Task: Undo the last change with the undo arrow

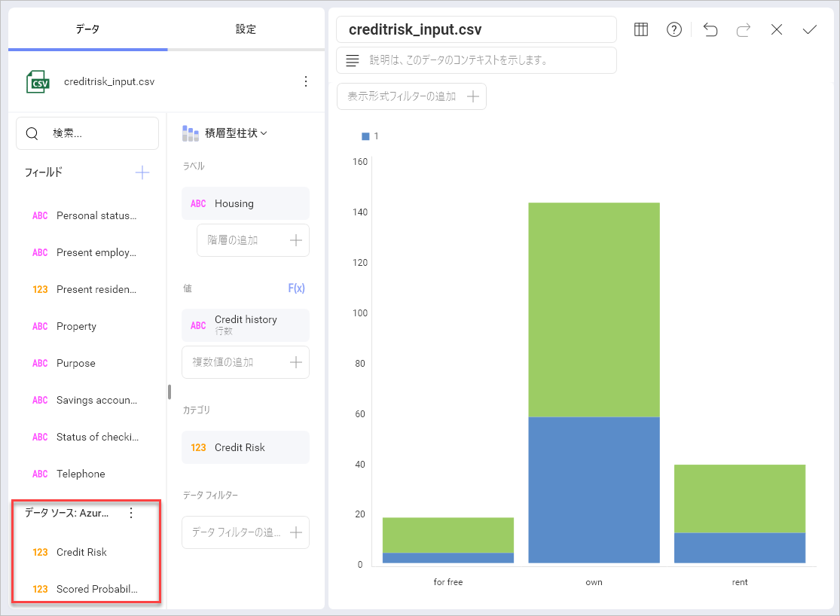Action: pos(709,29)
